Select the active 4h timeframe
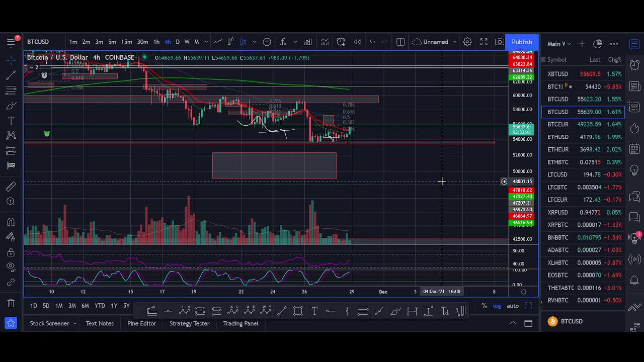The image size is (644, 362). click(x=168, y=42)
